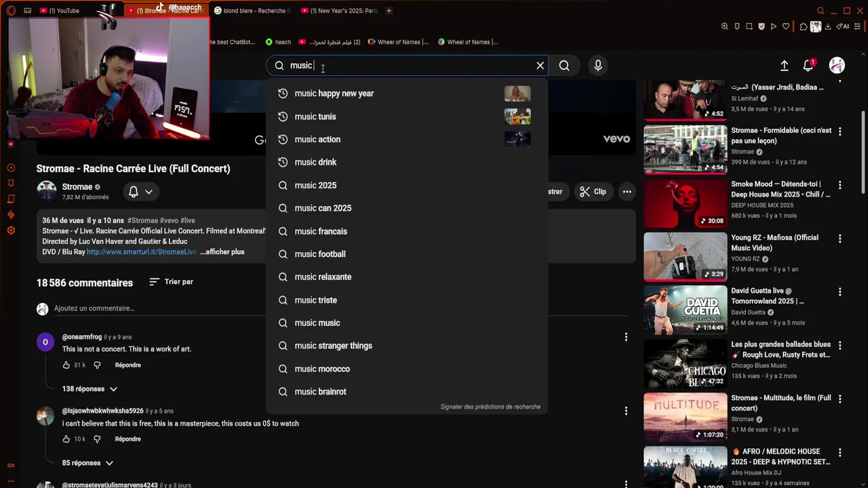Open the extensions puzzle icon
Screen dimensions: 868x488
pos(804,26)
